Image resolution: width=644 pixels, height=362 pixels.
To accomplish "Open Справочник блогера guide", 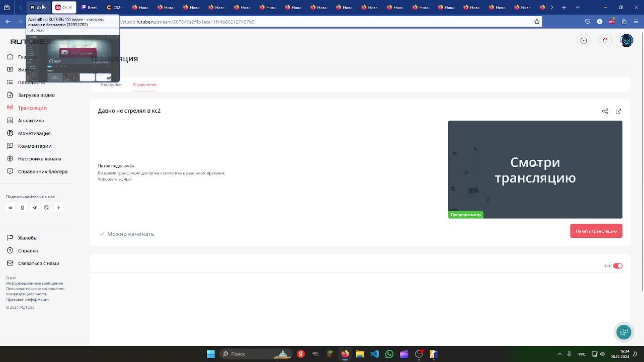I will [43, 171].
